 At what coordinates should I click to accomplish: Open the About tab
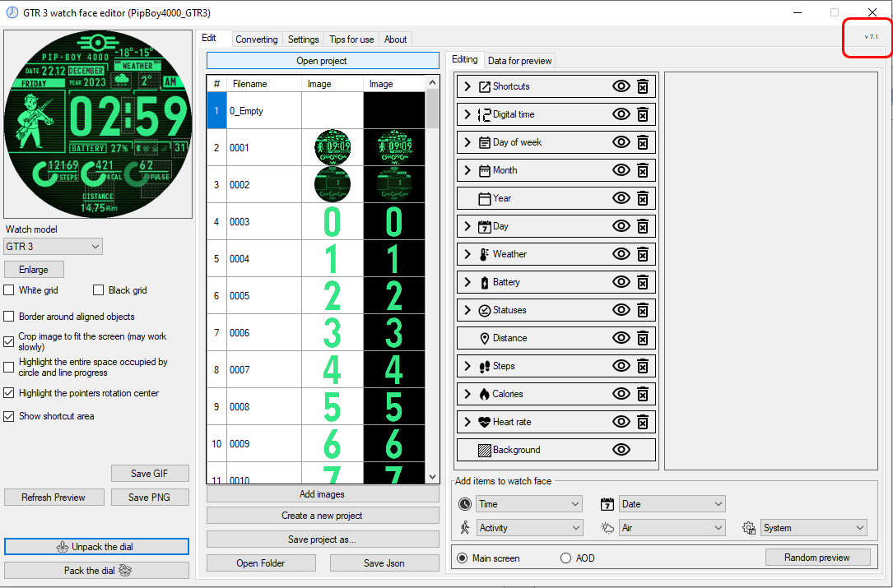coord(395,39)
